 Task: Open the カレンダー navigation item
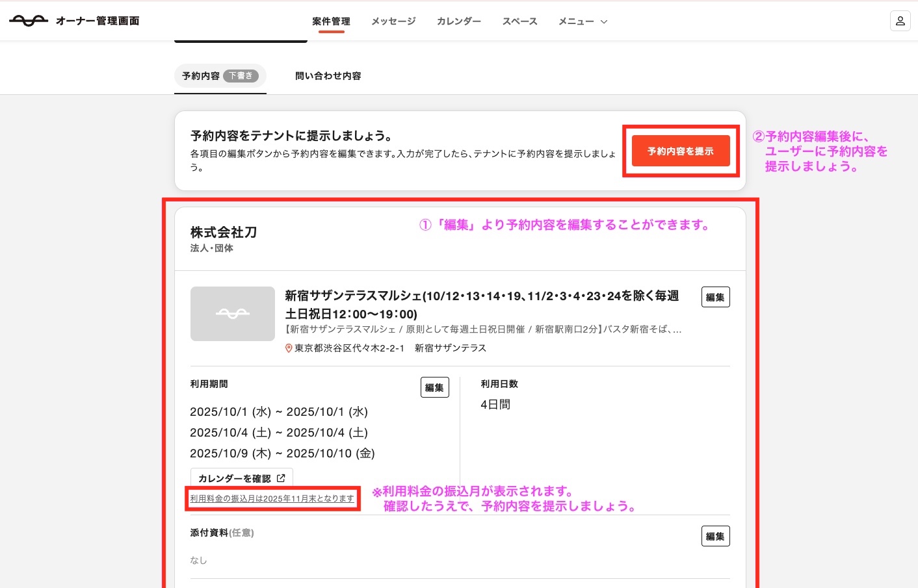(459, 21)
